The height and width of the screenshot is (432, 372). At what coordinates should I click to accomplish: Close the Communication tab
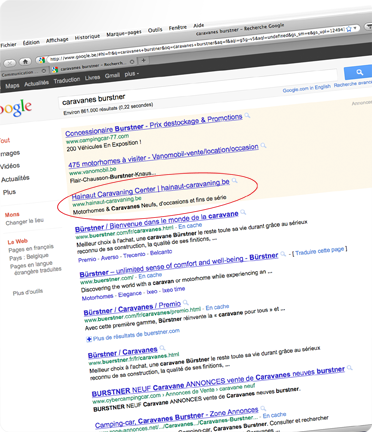[44, 71]
